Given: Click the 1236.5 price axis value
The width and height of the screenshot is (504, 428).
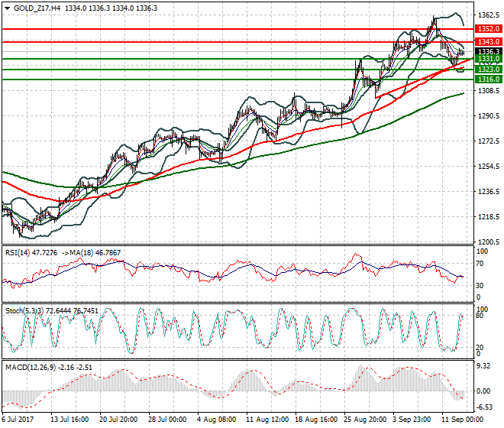Looking at the screenshot, I should (489, 192).
